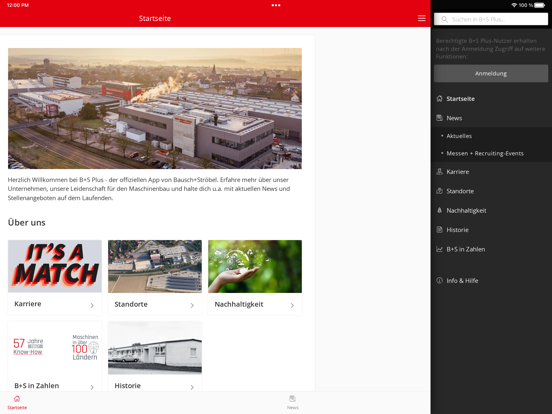Click the Startseite house icon in sidebar
552x414 pixels.
439,99
